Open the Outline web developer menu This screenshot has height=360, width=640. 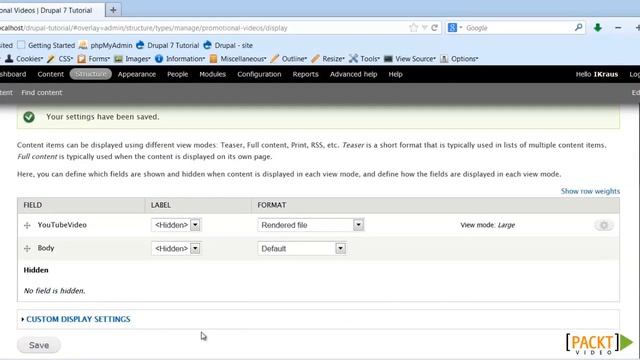(x=289, y=59)
